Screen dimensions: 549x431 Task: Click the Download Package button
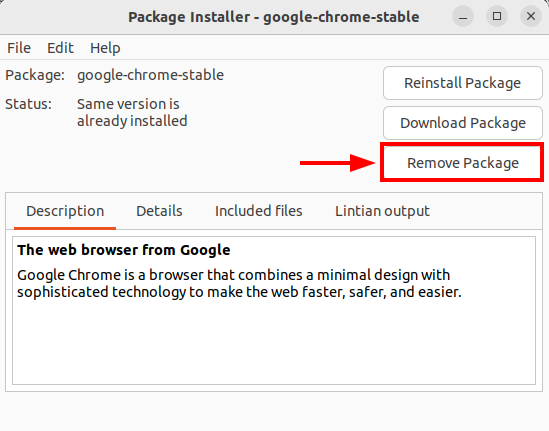[463, 123]
